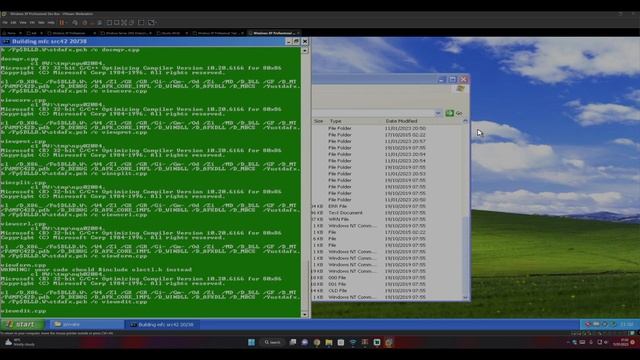
Task: Click the Windows flag logo in Explorer window
Action: click(460, 88)
